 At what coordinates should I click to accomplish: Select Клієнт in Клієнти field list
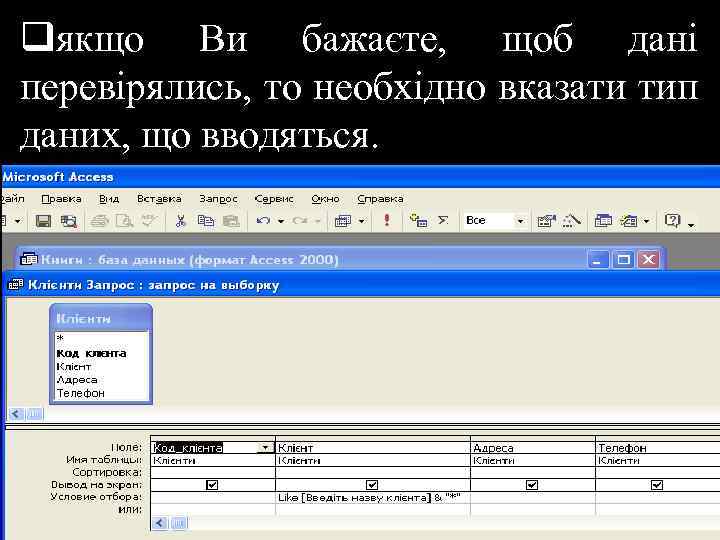[73, 366]
